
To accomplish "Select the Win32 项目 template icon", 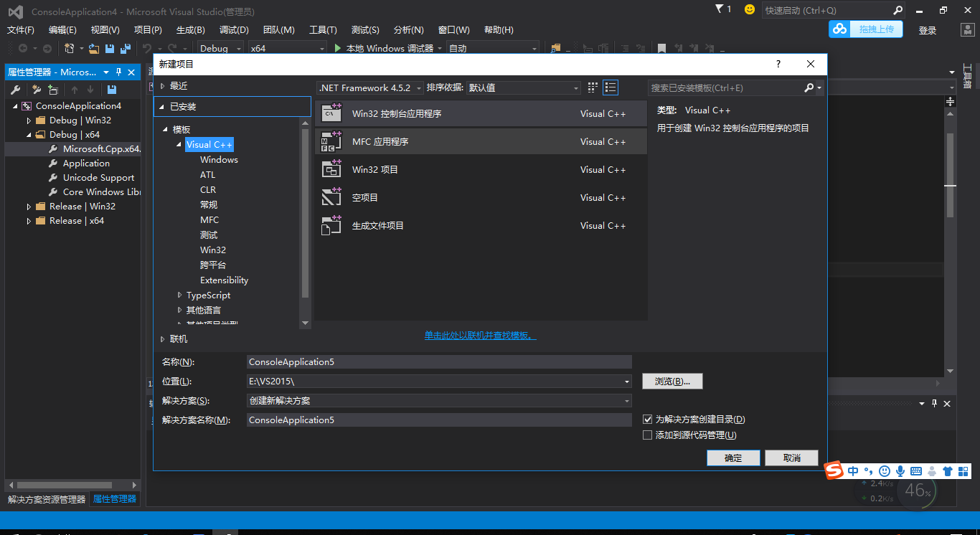I will (331, 169).
